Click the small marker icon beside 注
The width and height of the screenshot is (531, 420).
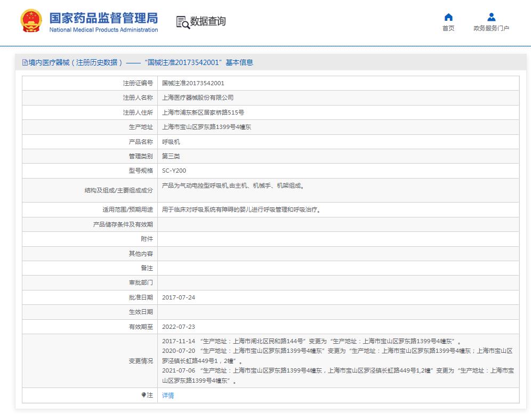pos(143,395)
